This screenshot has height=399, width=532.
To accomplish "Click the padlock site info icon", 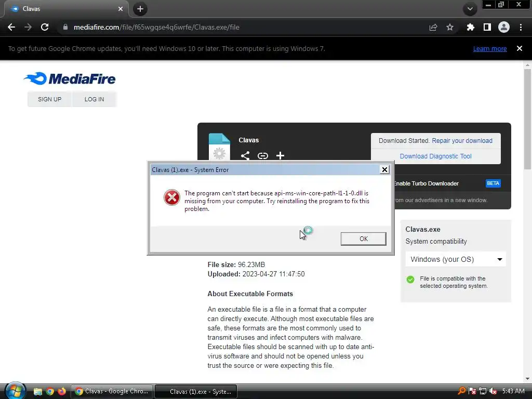I will point(65,27).
